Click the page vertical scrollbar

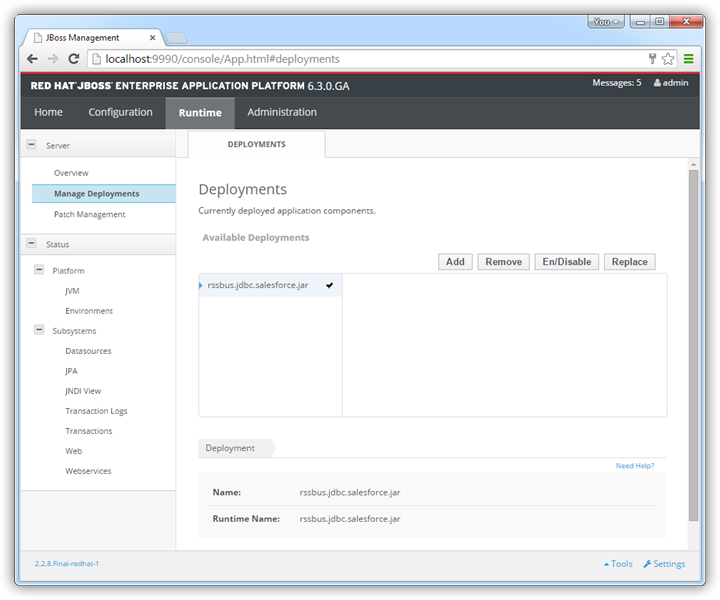pos(693,340)
